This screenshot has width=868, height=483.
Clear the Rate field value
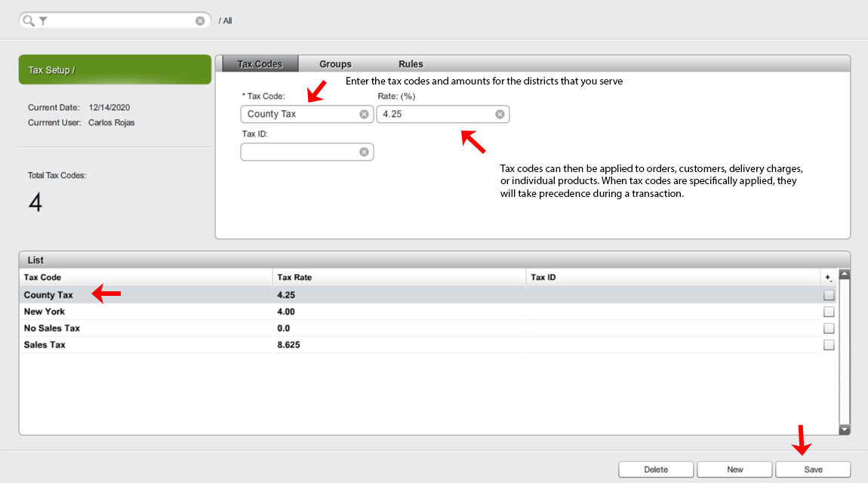[x=500, y=114]
